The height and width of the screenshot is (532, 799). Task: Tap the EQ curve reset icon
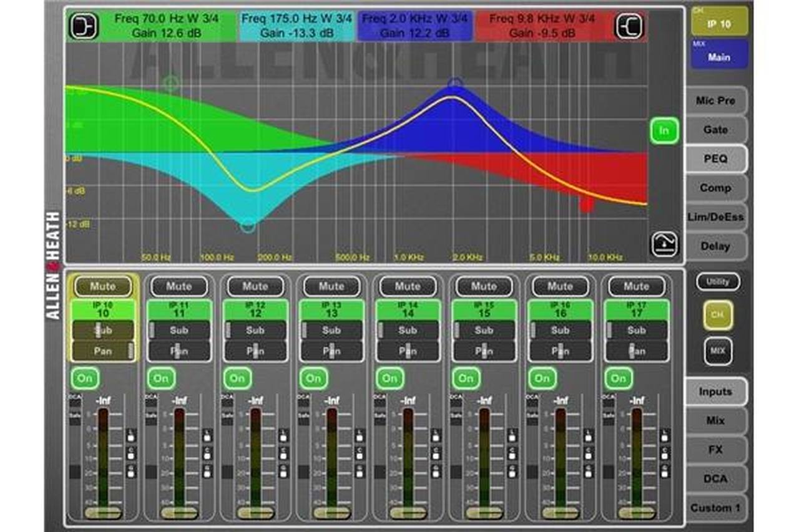point(665,244)
